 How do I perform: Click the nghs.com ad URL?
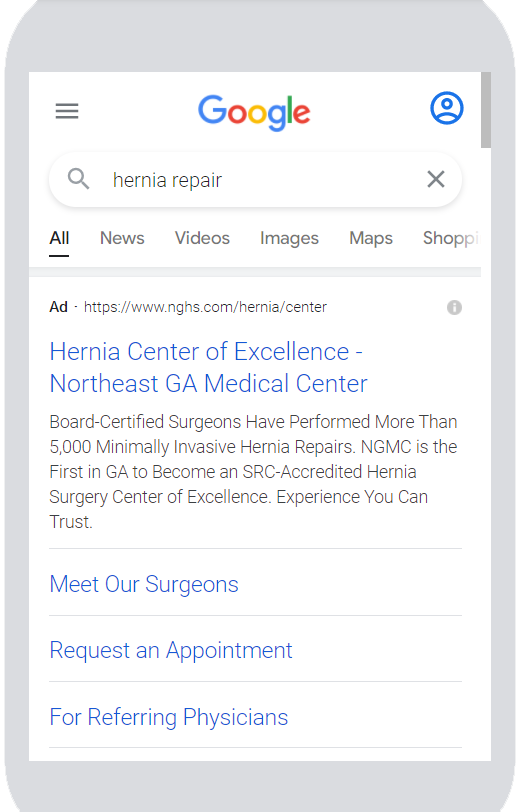(x=205, y=307)
